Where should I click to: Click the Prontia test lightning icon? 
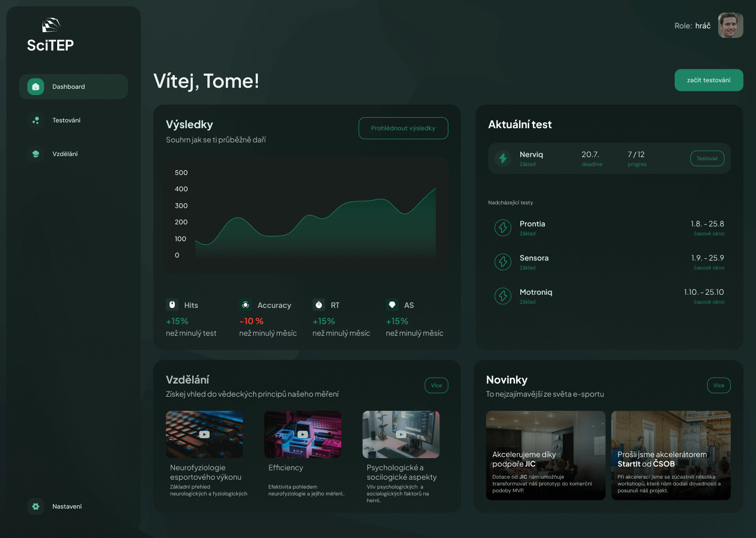point(503,227)
